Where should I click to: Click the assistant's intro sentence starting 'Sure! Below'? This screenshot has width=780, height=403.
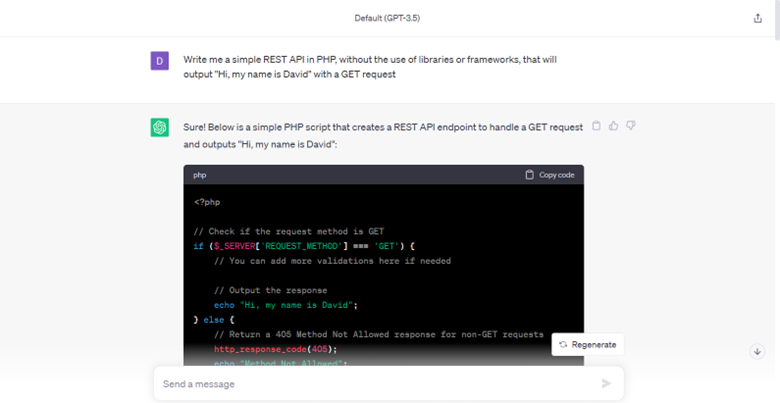(383, 136)
